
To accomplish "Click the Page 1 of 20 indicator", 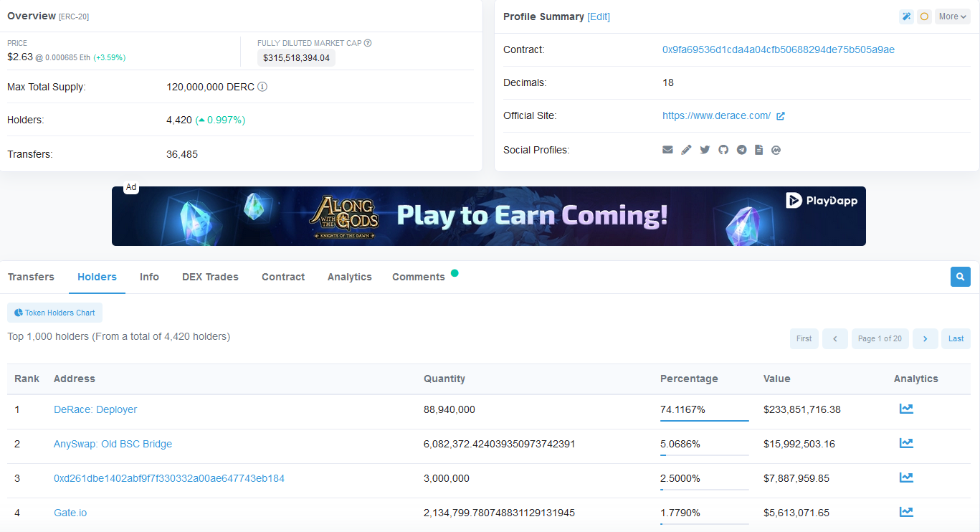I will [880, 338].
